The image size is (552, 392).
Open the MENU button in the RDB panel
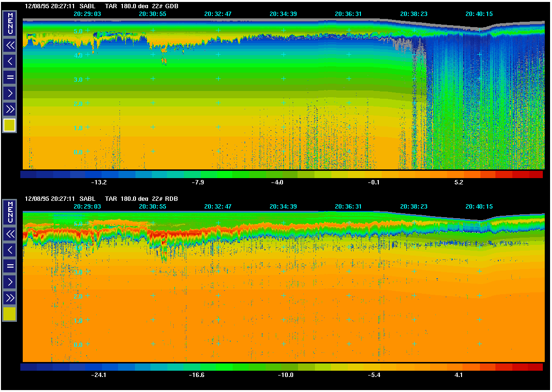tap(10, 212)
